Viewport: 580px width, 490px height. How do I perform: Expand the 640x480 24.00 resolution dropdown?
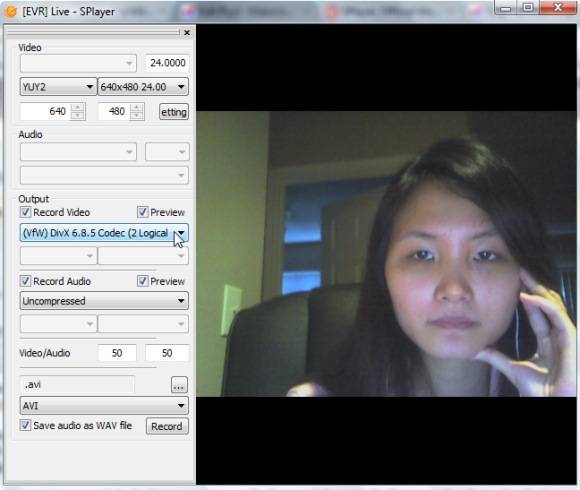tap(143, 87)
